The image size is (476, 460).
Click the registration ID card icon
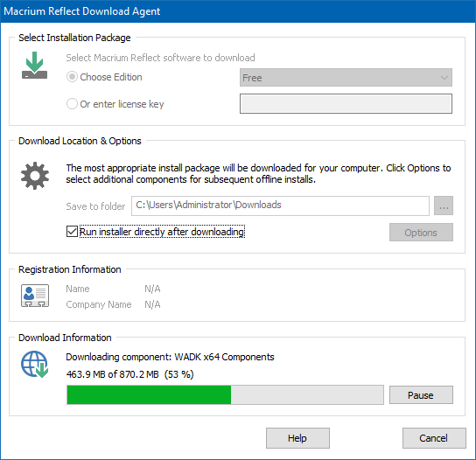click(x=35, y=296)
